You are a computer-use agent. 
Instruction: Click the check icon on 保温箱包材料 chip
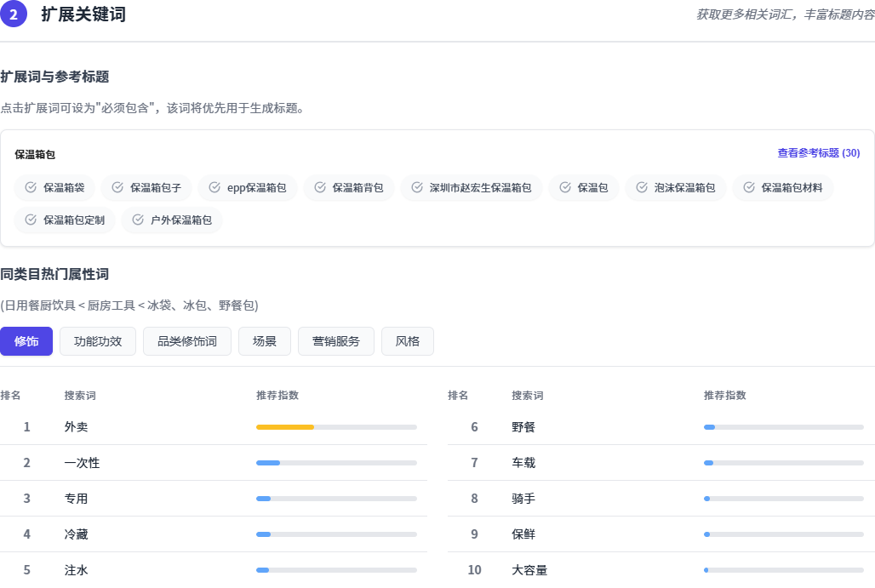[x=749, y=188]
